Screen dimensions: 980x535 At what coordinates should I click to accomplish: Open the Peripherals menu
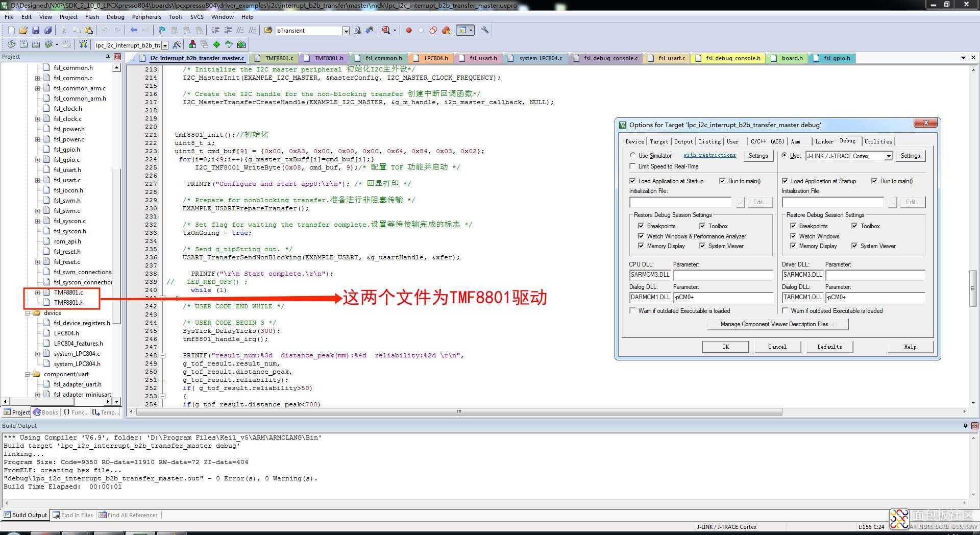(x=146, y=17)
